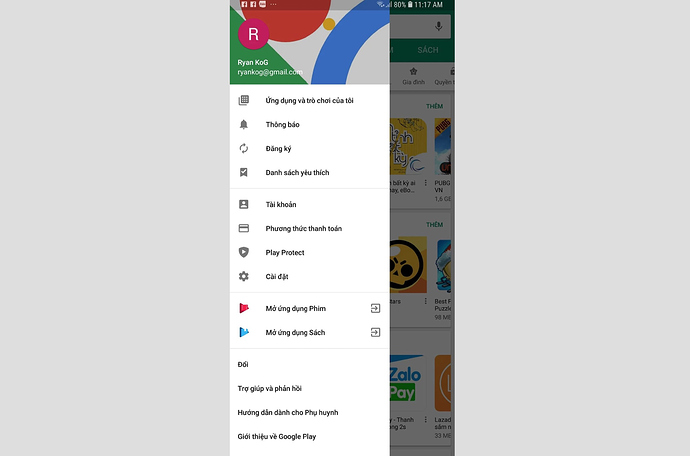
Task: Open Mở ứng dụng Phim entry
Action: coord(310,308)
